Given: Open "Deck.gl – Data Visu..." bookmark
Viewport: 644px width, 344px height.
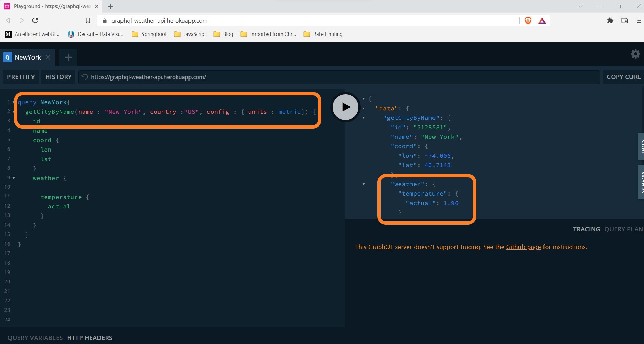Looking at the screenshot, I should pos(96,34).
